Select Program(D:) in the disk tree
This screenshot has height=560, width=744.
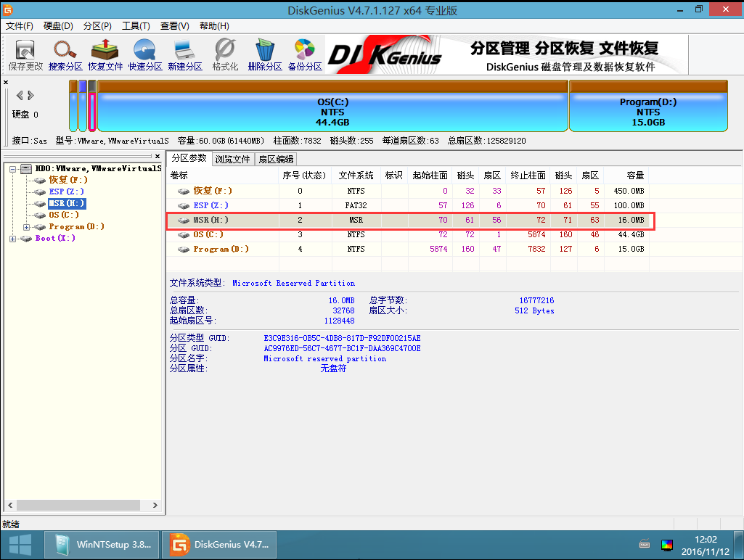pyautogui.click(x=76, y=226)
